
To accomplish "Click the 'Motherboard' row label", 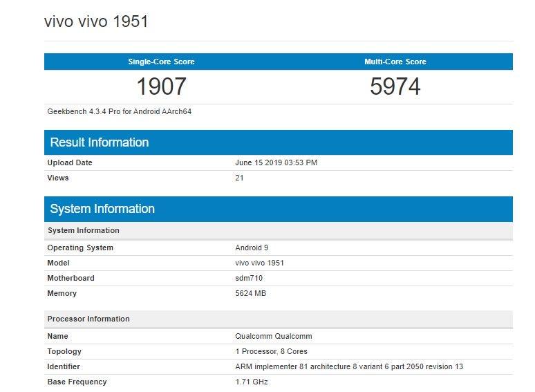I will [x=71, y=278].
